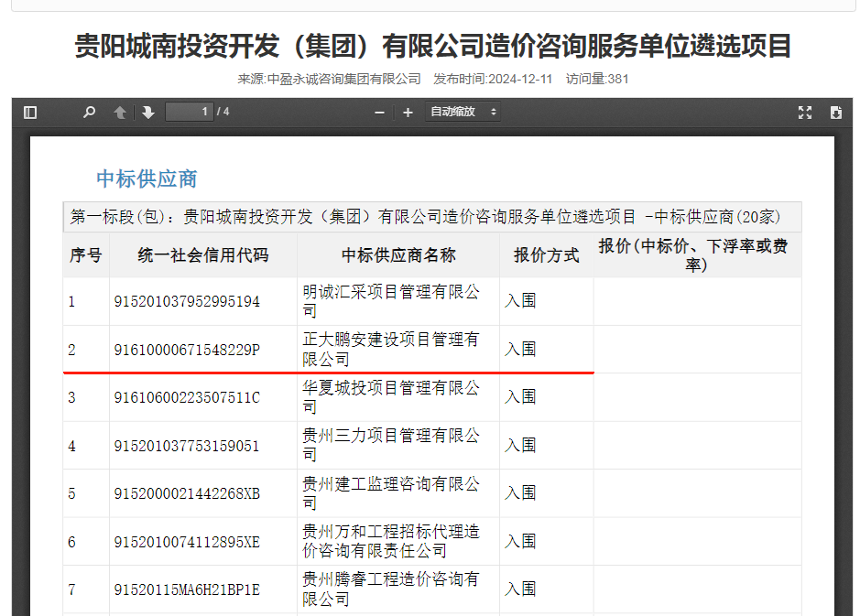Open the 自动缩放 zoom dropdown
Screen dimensions: 860x616
pos(463,112)
